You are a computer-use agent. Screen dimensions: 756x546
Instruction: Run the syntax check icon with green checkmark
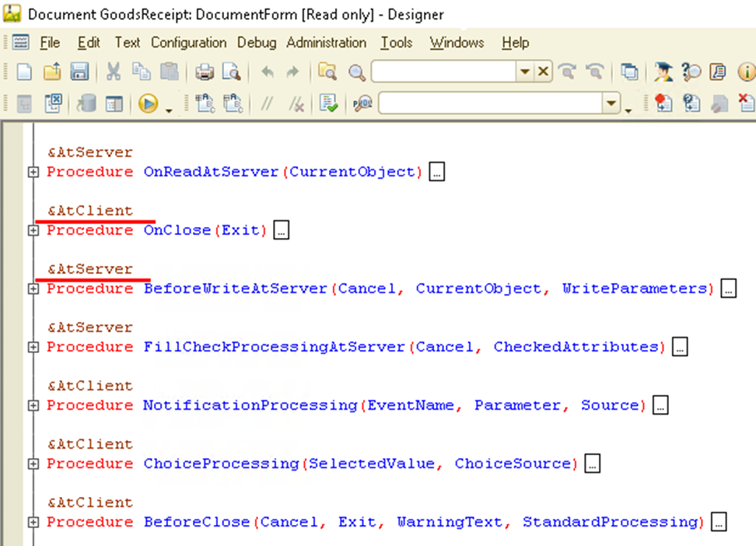328,103
